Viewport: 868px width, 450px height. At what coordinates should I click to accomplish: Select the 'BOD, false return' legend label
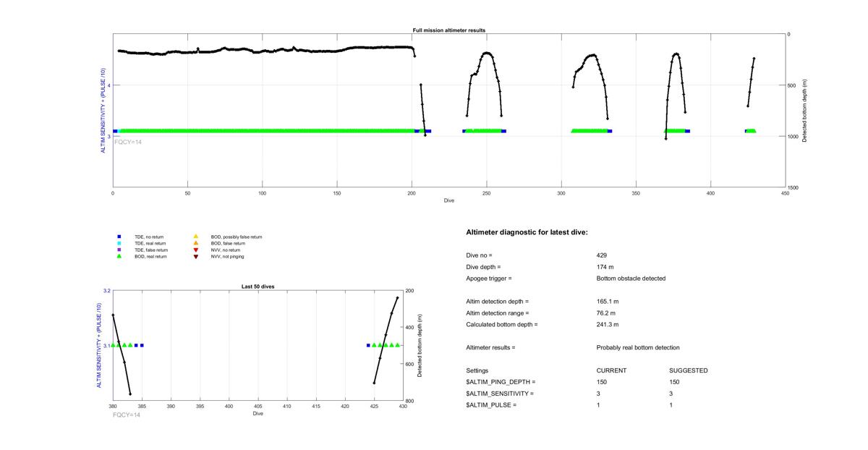point(228,243)
